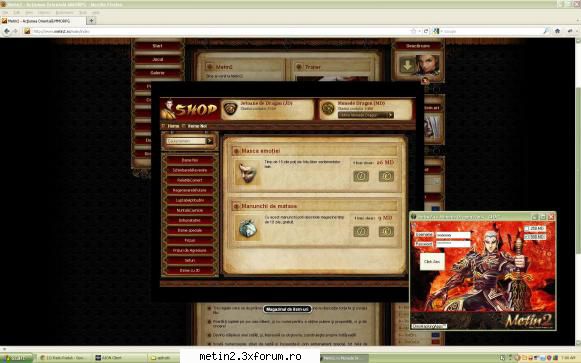Click the Obtine Monede Dragon button
Viewport: 581px width, 363px height.
[x=366, y=115]
